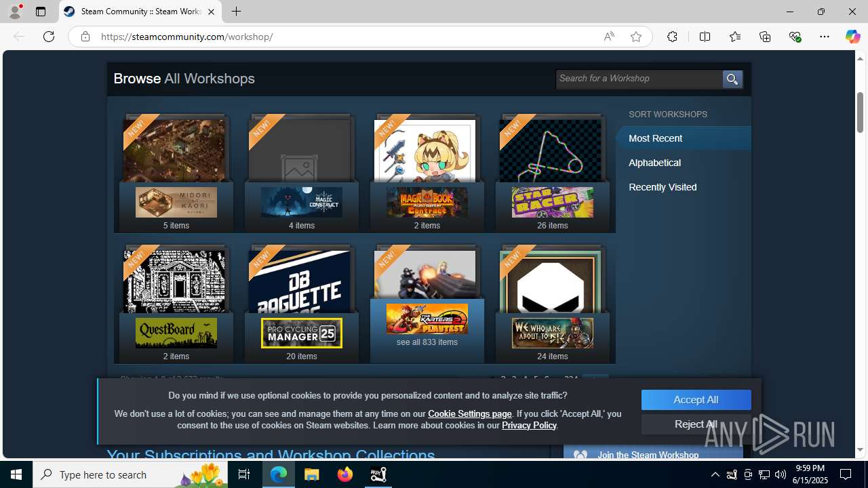Open Star Racer workshop logo

553,202
